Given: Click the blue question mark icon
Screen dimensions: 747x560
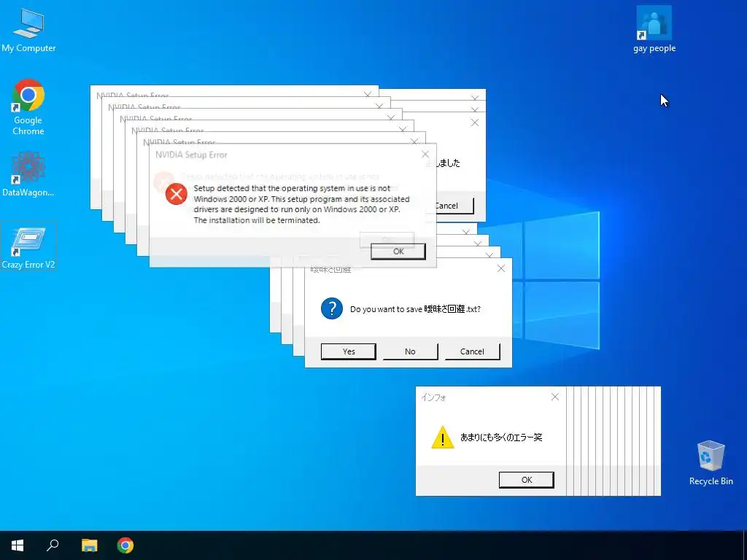Looking at the screenshot, I should tap(332, 308).
